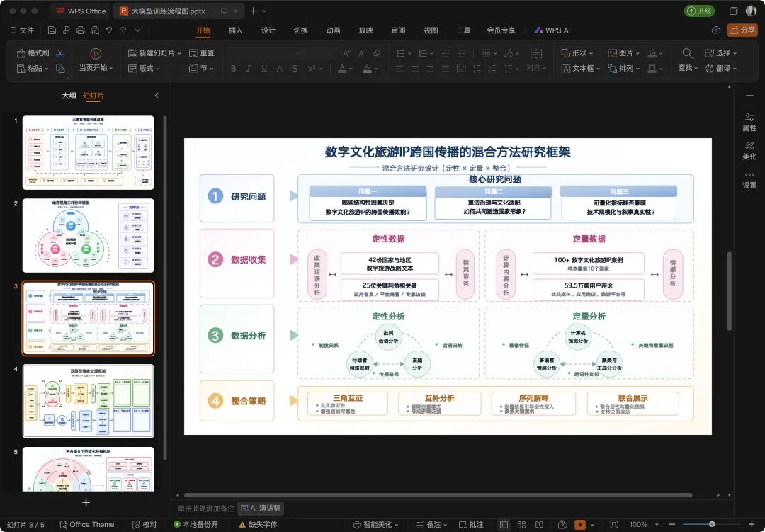Select the Format Painter (格式刷) tool
This screenshot has height=532, width=765.
click(33, 53)
